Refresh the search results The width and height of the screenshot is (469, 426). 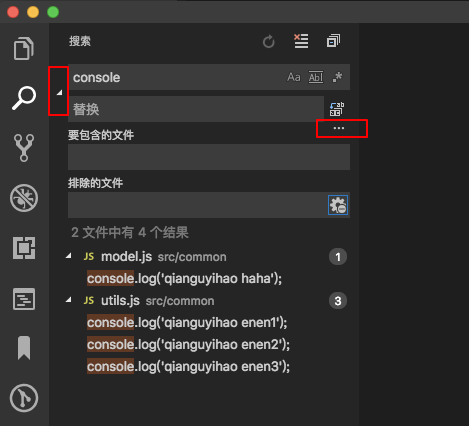point(268,42)
